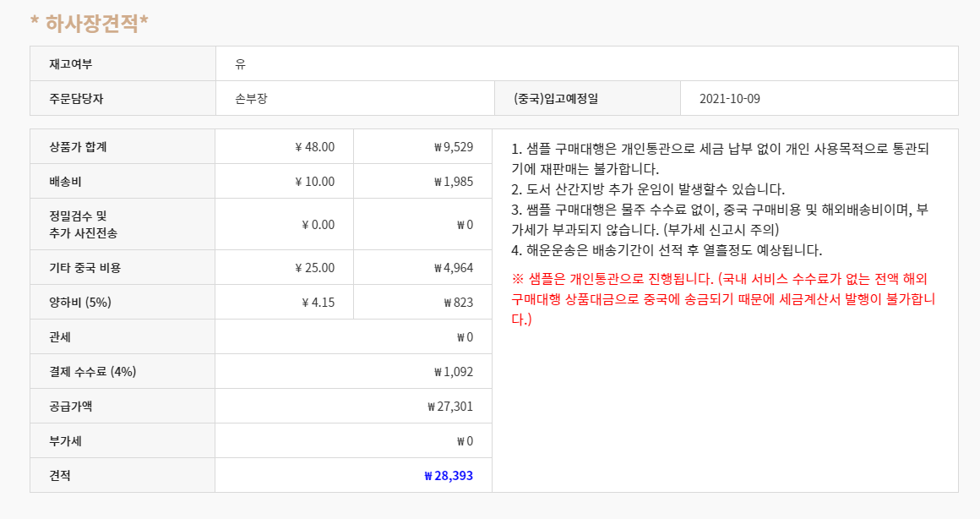Click the 정밀검수 및 추가 사진전송 label
980x519 pixels.
[x=83, y=225]
